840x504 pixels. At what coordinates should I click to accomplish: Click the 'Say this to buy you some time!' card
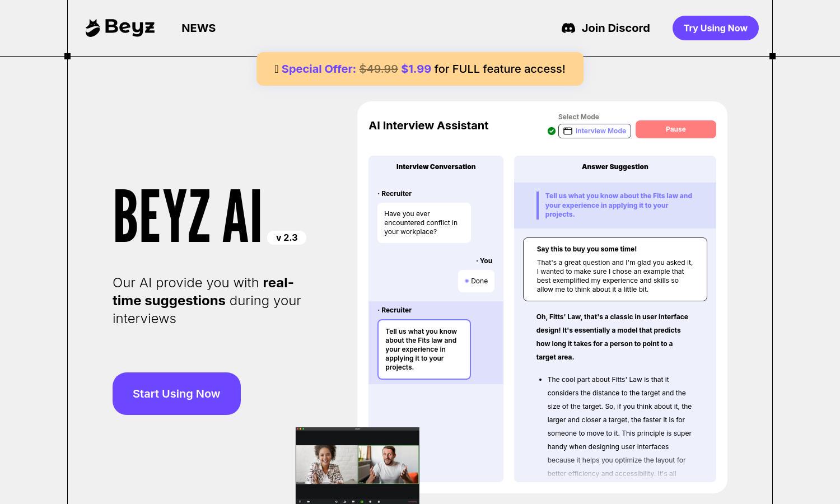(615, 269)
